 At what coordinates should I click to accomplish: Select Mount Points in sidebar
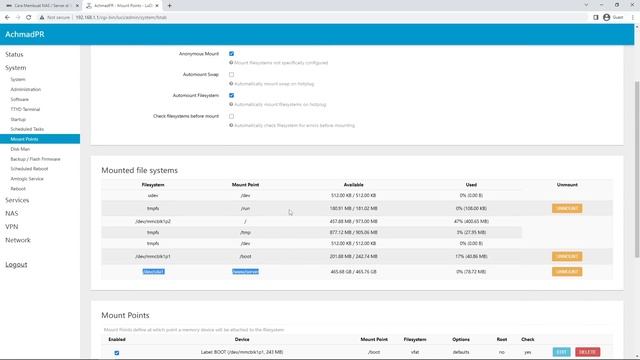[x=40, y=139]
